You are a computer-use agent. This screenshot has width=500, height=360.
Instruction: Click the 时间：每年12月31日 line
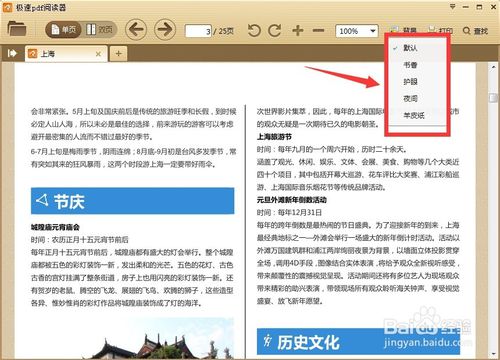(289, 212)
